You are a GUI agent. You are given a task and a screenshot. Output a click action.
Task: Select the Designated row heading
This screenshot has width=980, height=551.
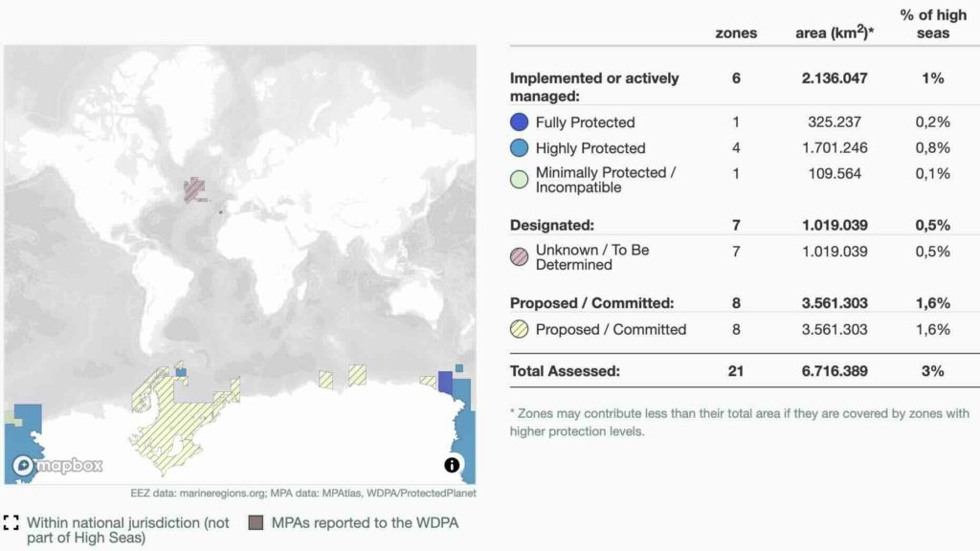coord(552,226)
